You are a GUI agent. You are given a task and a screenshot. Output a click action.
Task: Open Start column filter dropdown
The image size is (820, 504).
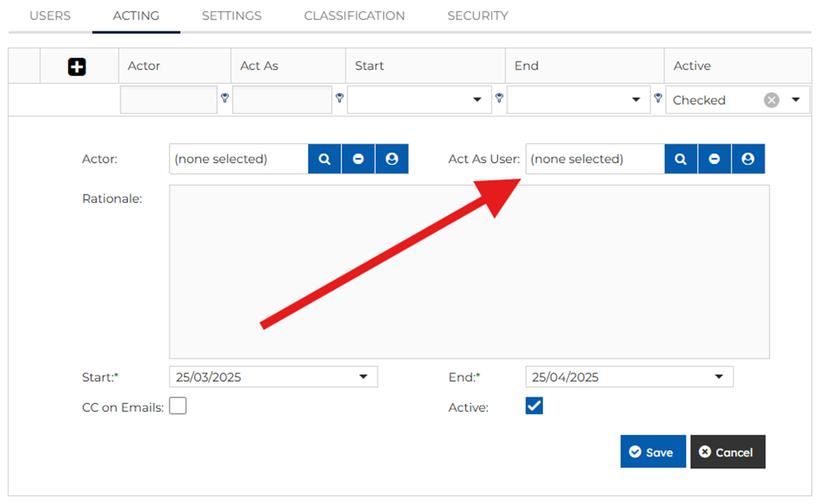pyautogui.click(x=478, y=100)
